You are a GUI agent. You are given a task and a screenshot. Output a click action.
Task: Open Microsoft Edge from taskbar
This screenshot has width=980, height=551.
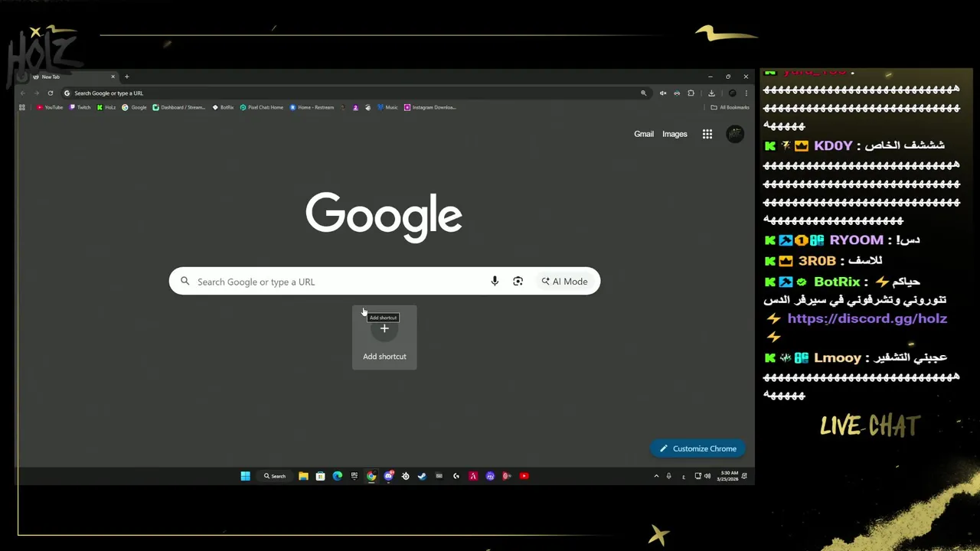point(338,476)
